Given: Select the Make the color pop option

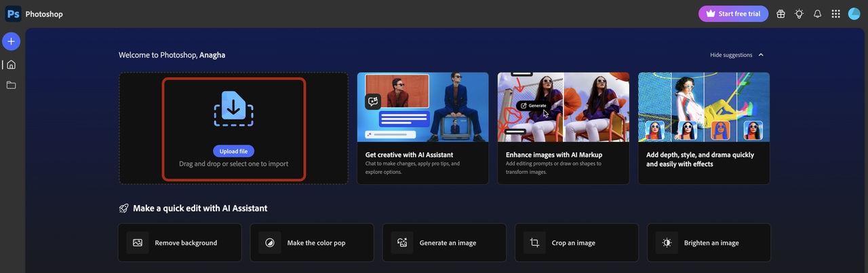Looking at the screenshot, I should (312, 242).
